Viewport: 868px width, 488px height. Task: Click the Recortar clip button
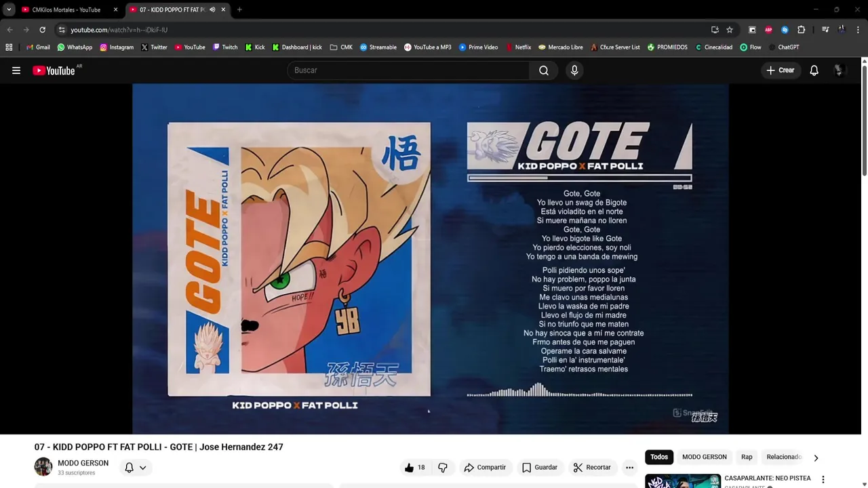point(592,468)
